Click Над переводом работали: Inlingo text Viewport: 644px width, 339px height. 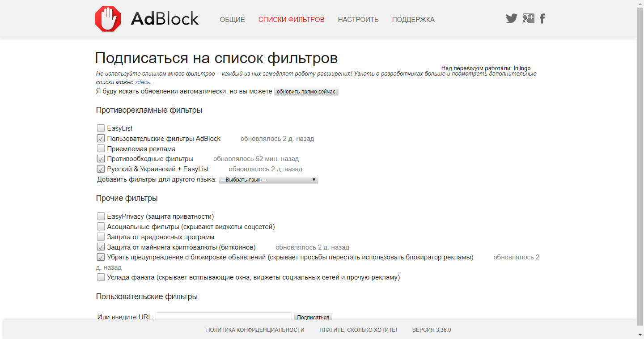pyautogui.click(x=486, y=68)
